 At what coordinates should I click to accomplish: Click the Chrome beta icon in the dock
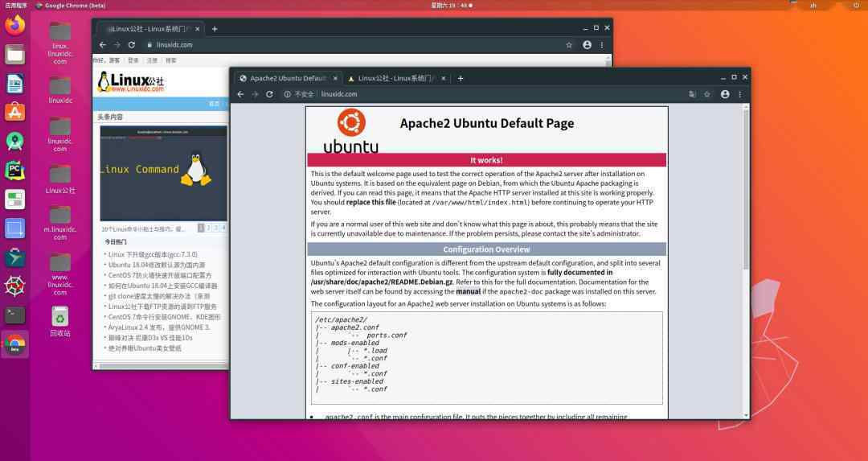[x=15, y=344]
